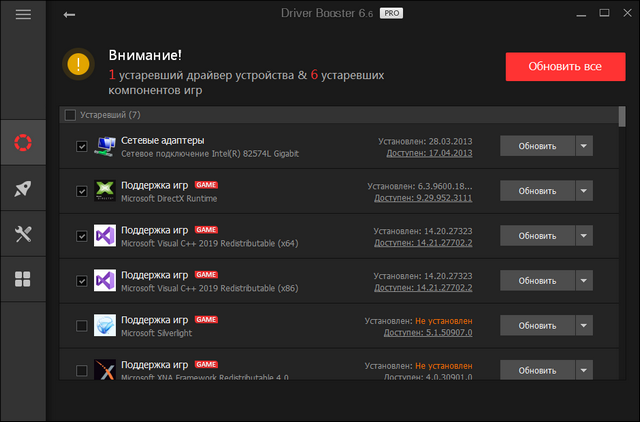The height and width of the screenshot is (422, 640).
Task: Click the driver list vertical scrollbar thumb
Action: [622, 117]
